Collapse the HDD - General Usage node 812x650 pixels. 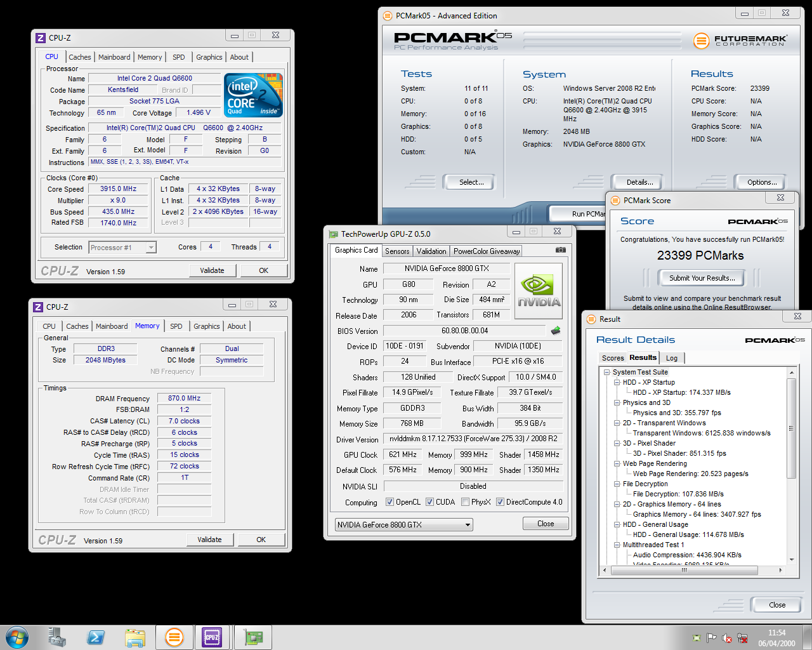coord(617,525)
